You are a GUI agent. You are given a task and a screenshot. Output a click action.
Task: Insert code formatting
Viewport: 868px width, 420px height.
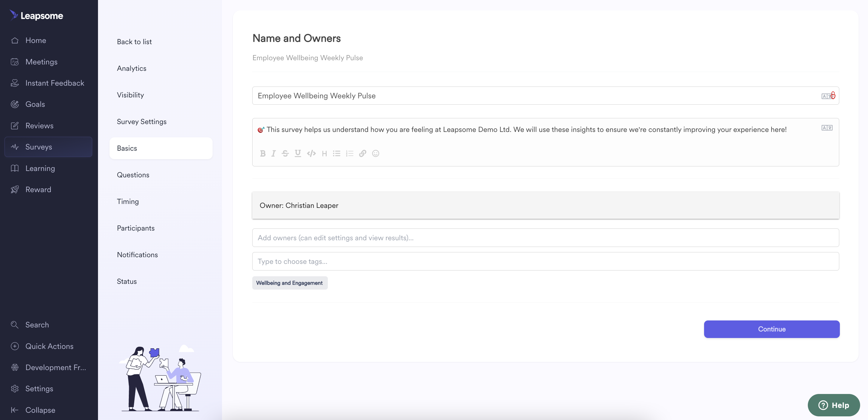[311, 153]
